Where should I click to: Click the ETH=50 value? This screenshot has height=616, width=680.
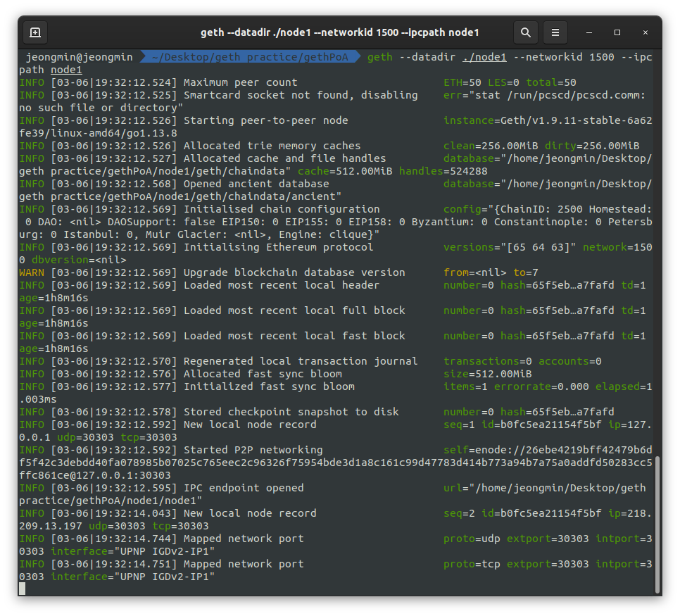click(x=462, y=82)
